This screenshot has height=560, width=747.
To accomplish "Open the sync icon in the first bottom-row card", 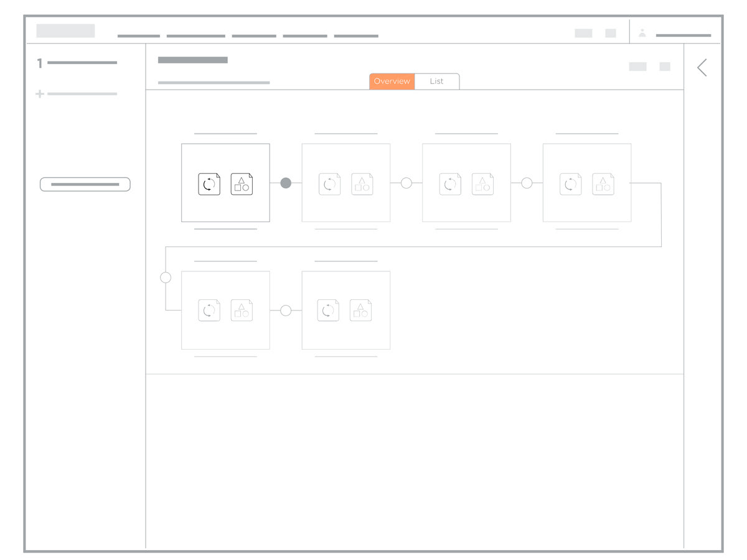I will [209, 310].
